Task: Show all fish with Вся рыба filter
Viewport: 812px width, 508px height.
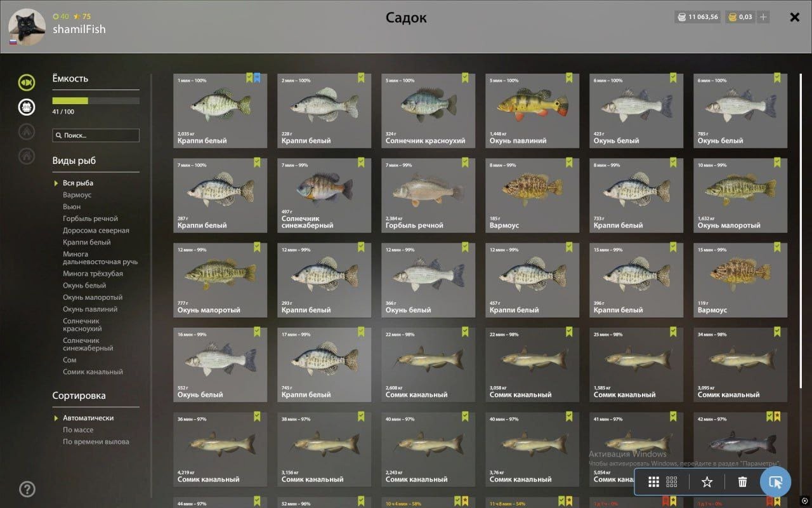Action: point(78,183)
